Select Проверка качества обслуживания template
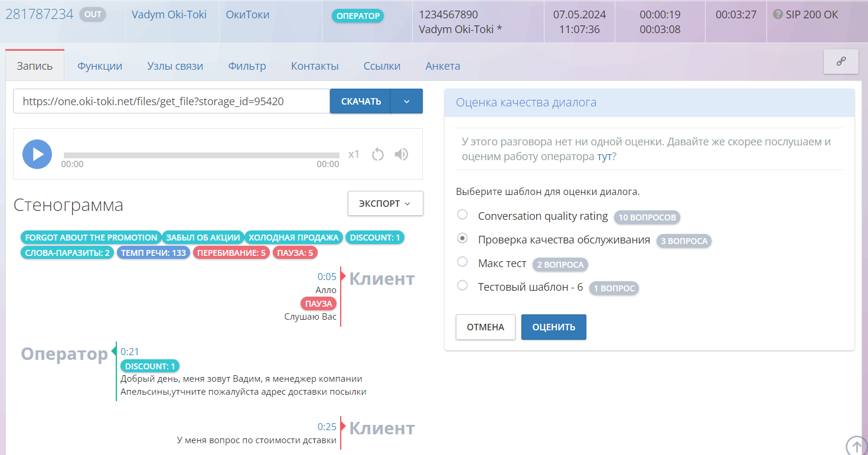This screenshot has width=868, height=455. pyautogui.click(x=463, y=238)
